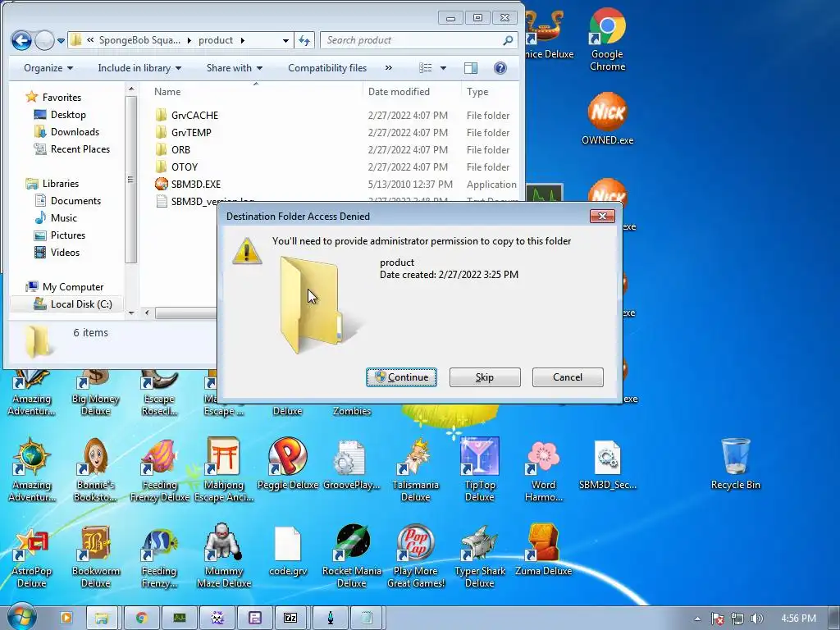
Task: Toggle the preview pane
Action: (x=471, y=68)
